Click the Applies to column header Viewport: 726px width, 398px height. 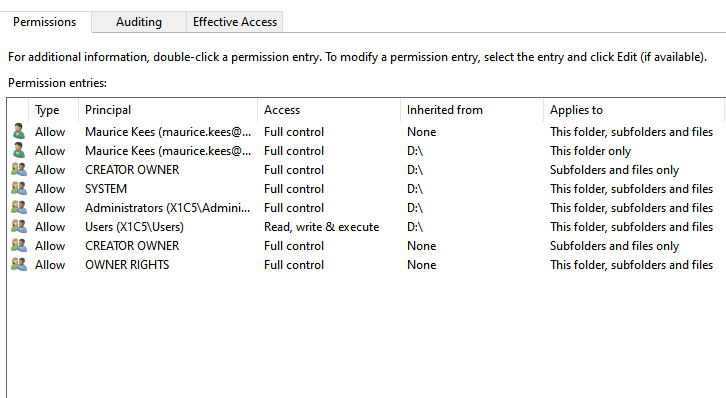coord(633,110)
